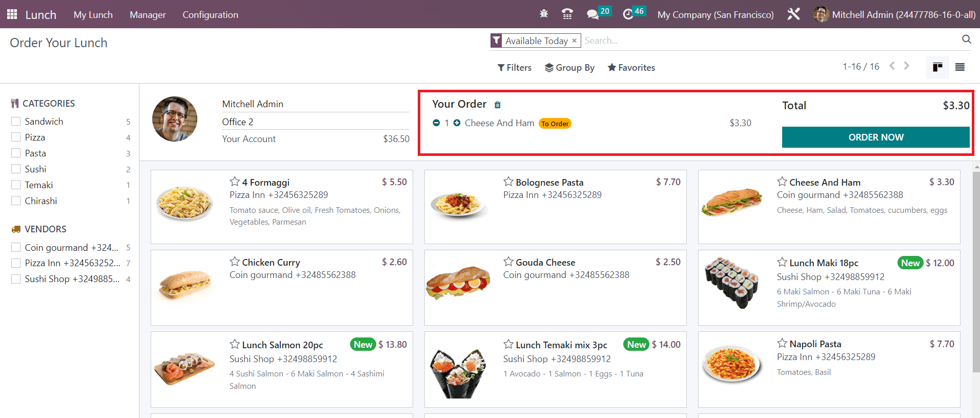This screenshot has width=980, height=418.
Task: Clear order with the trash icon
Action: [x=497, y=105]
